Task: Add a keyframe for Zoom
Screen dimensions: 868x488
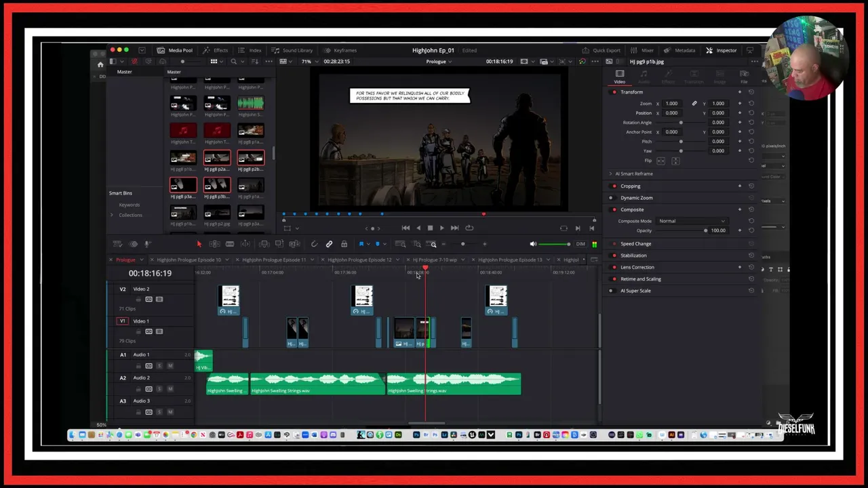Action: [740, 104]
